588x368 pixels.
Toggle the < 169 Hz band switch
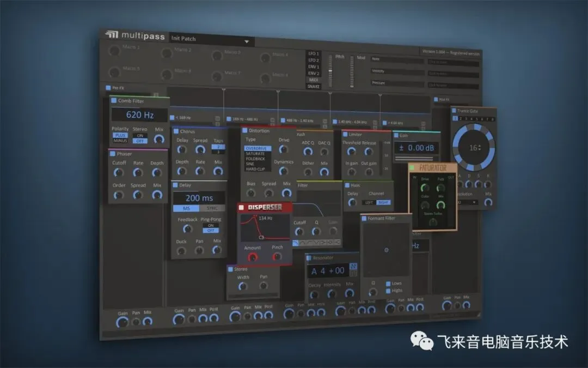(x=172, y=118)
